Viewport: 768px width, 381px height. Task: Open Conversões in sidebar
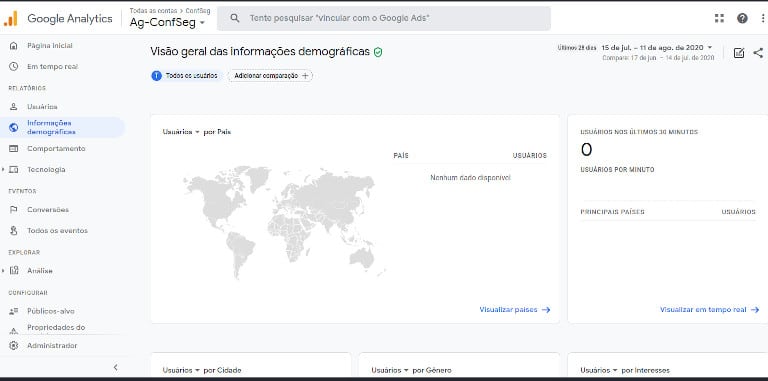click(x=48, y=210)
